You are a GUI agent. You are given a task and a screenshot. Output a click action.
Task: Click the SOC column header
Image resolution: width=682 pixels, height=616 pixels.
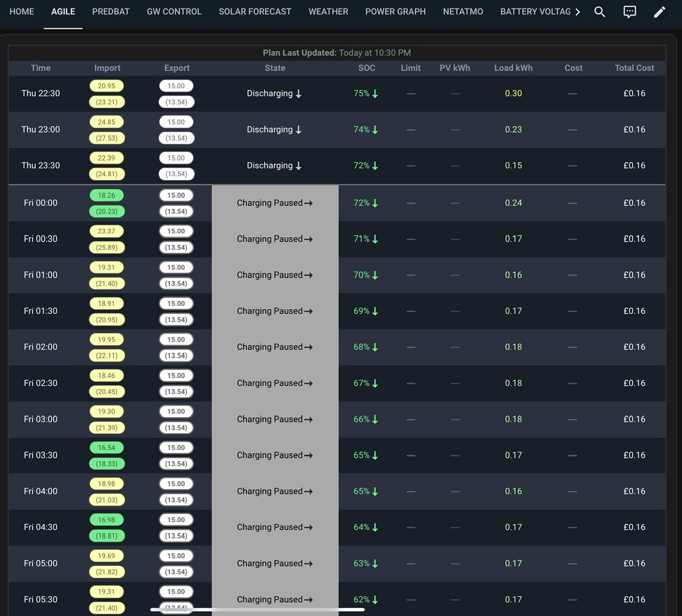pyautogui.click(x=367, y=68)
